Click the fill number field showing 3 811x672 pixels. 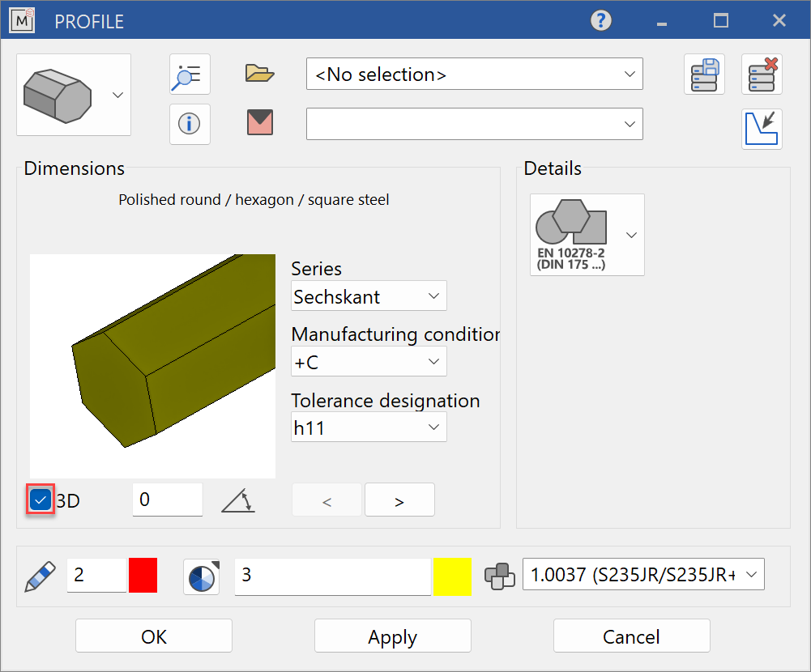(x=333, y=576)
